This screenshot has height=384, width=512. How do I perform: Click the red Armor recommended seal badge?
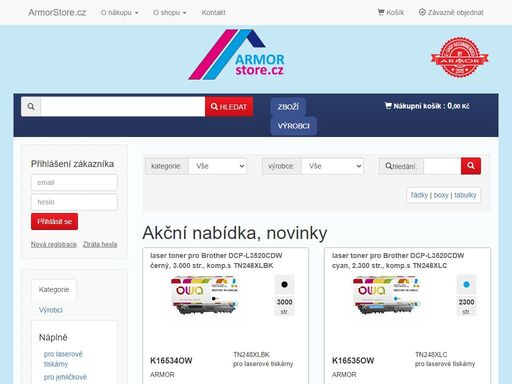coord(460,57)
